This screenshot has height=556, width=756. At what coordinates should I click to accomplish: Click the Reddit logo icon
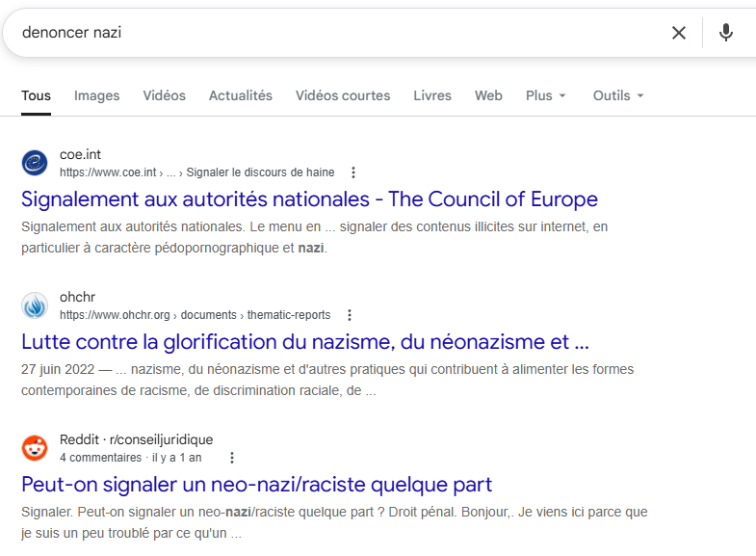(x=35, y=448)
